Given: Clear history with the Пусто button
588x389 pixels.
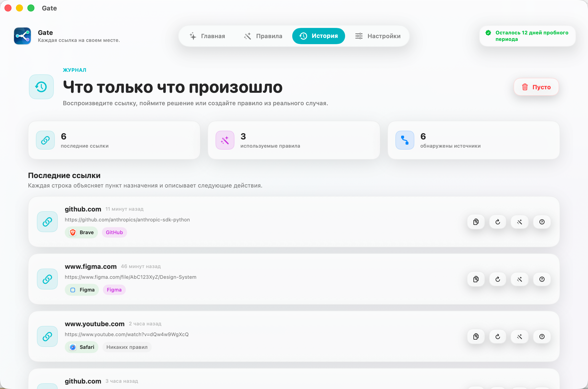Looking at the screenshot, I should click(x=536, y=87).
